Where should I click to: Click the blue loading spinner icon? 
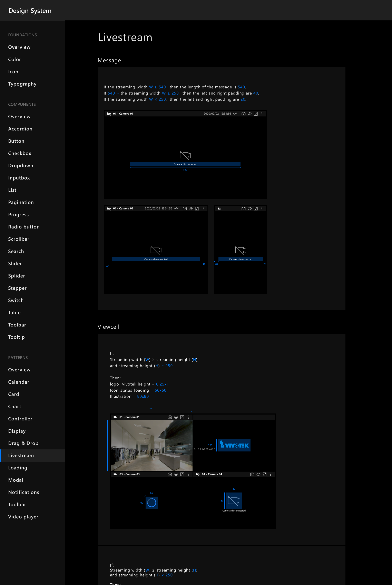point(151,503)
